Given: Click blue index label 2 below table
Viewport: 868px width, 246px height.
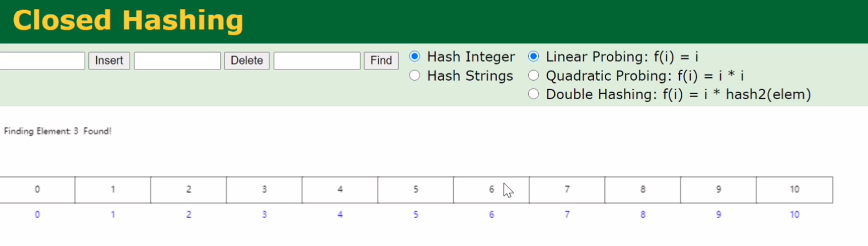Looking at the screenshot, I should click(189, 215).
